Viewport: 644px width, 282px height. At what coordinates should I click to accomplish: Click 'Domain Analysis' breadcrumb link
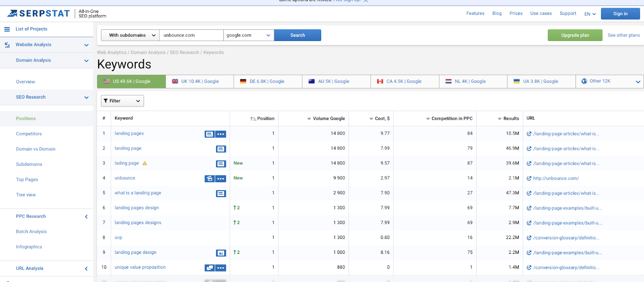click(x=148, y=53)
